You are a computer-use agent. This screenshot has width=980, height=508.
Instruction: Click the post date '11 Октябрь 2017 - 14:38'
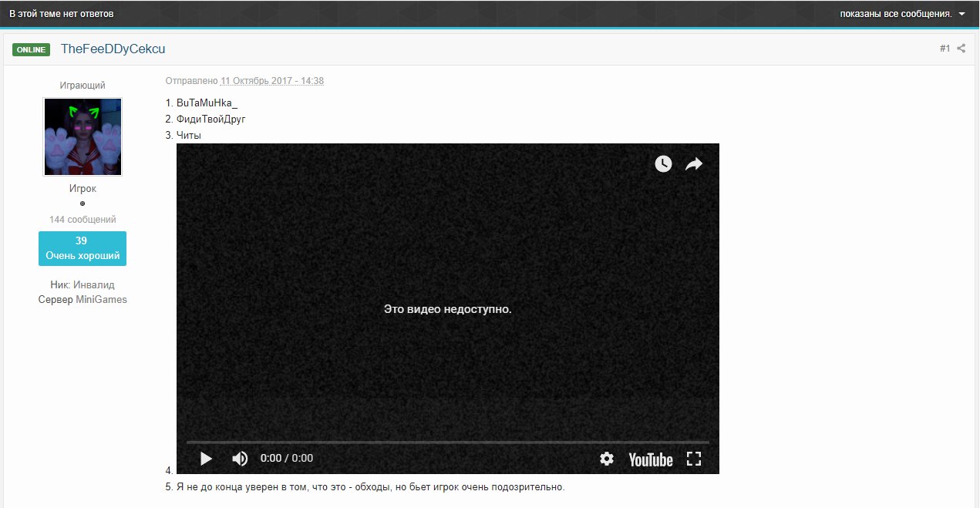click(272, 81)
